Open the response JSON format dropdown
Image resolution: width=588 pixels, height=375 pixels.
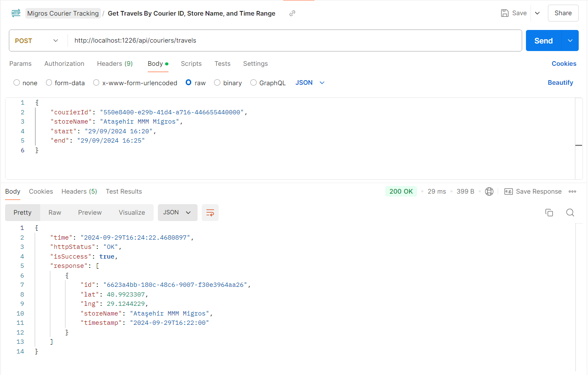pyautogui.click(x=177, y=213)
